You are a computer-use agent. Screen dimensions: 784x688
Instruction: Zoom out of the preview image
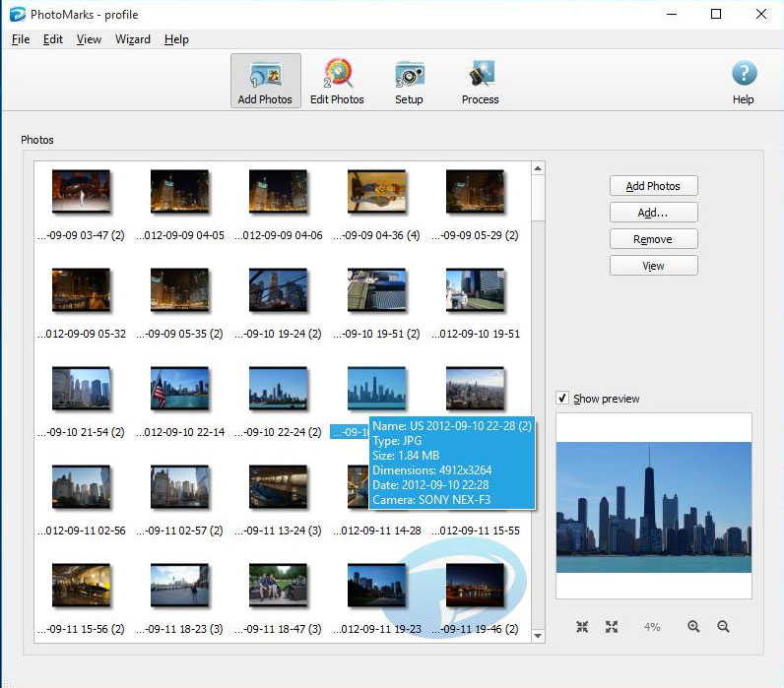point(723,627)
